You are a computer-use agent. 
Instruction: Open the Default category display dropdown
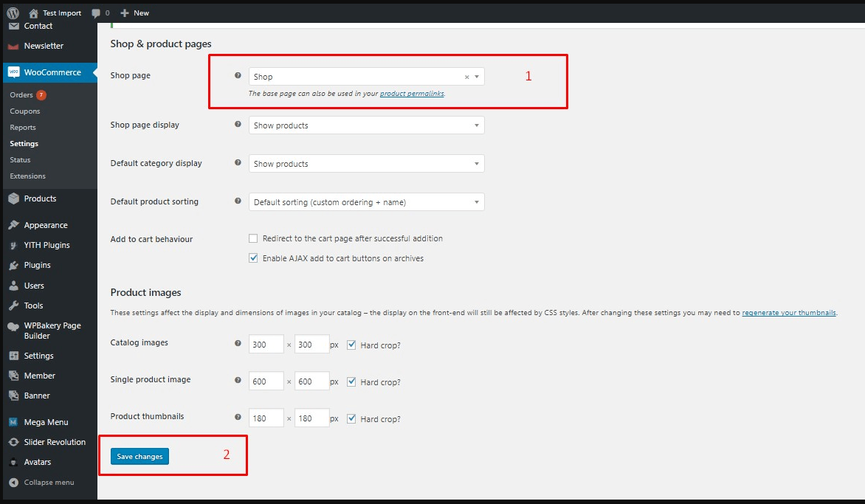pos(366,164)
